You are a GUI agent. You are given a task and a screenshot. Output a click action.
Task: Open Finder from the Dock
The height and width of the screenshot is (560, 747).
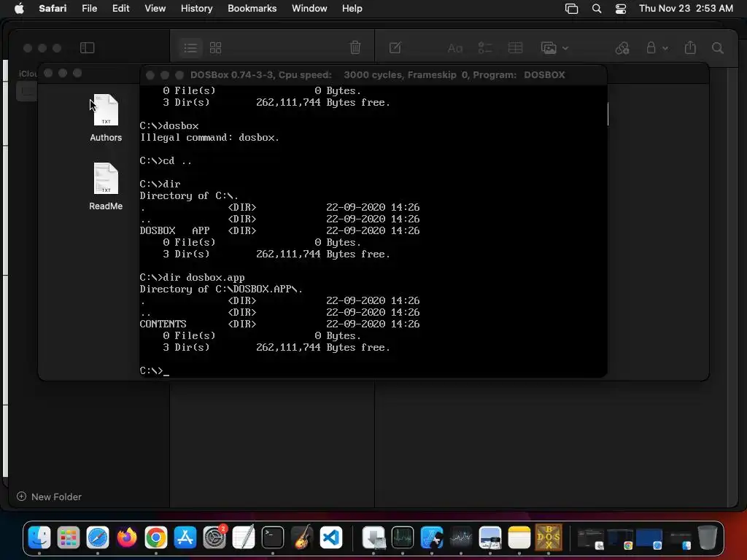click(x=39, y=537)
